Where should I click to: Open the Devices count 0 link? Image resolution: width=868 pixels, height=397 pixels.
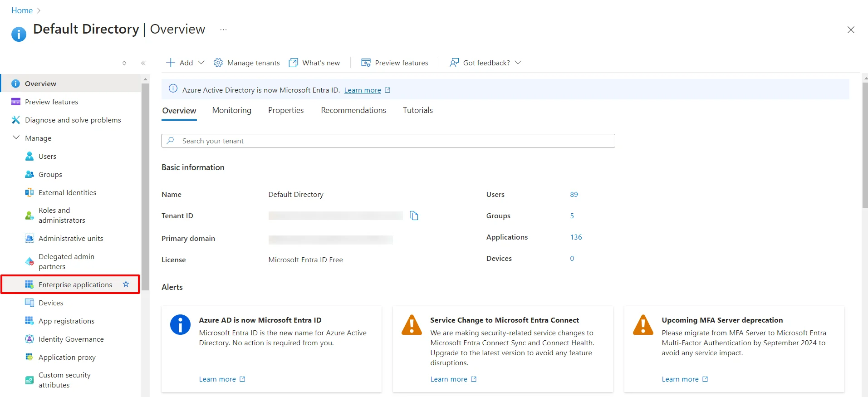pyautogui.click(x=572, y=258)
